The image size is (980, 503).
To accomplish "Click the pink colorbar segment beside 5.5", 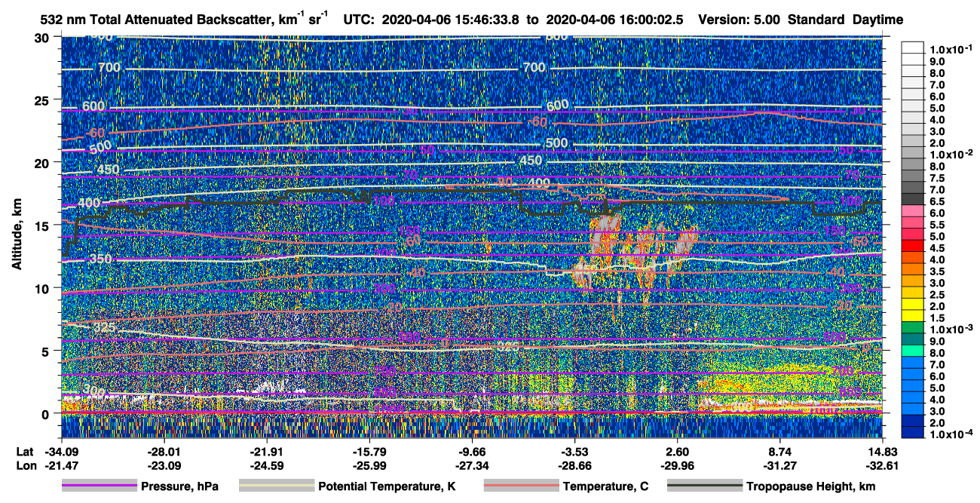I will (x=912, y=222).
